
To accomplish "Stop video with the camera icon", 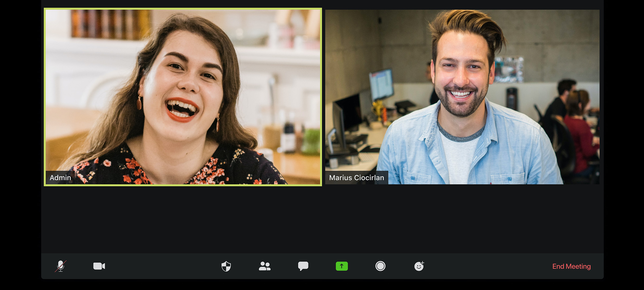I will [99, 266].
